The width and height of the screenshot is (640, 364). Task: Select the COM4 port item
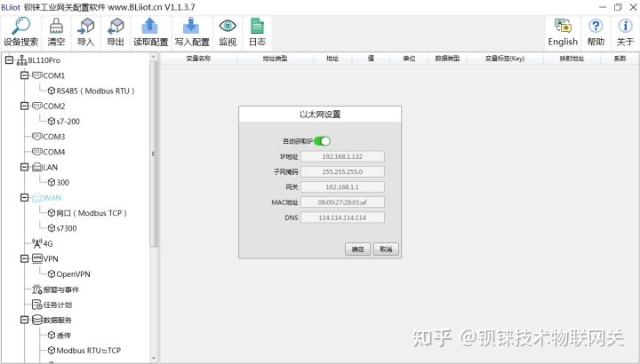[49, 152]
